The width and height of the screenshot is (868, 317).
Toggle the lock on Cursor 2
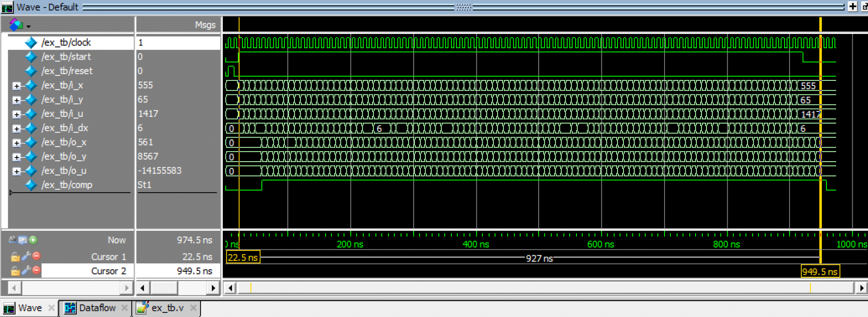pos(15,271)
